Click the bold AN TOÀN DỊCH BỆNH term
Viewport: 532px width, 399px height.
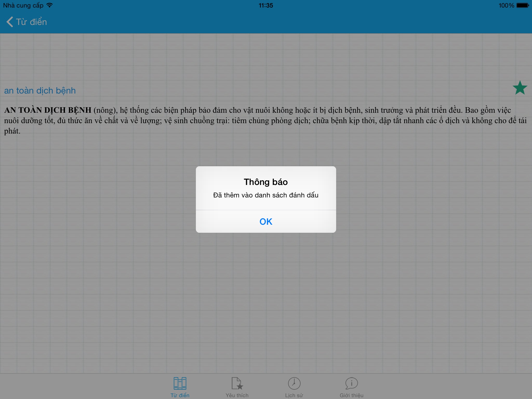tap(48, 110)
